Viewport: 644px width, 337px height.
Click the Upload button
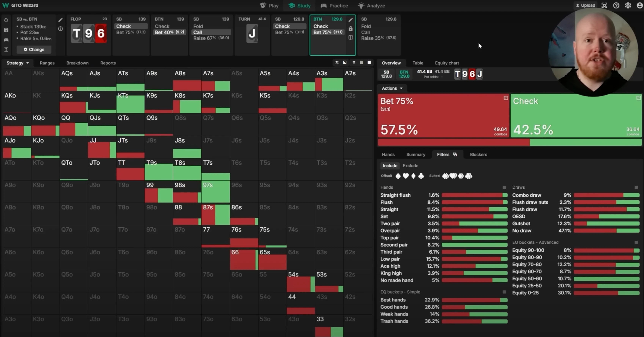point(586,5)
